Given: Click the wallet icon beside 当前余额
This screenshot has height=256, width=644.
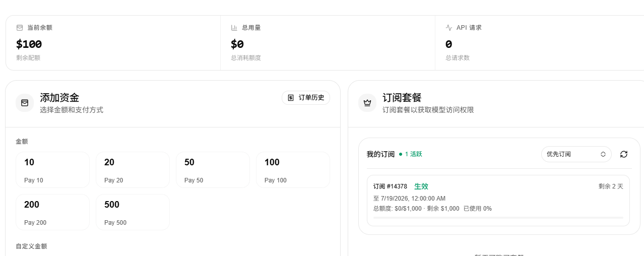Looking at the screenshot, I should pyautogui.click(x=20, y=28).
